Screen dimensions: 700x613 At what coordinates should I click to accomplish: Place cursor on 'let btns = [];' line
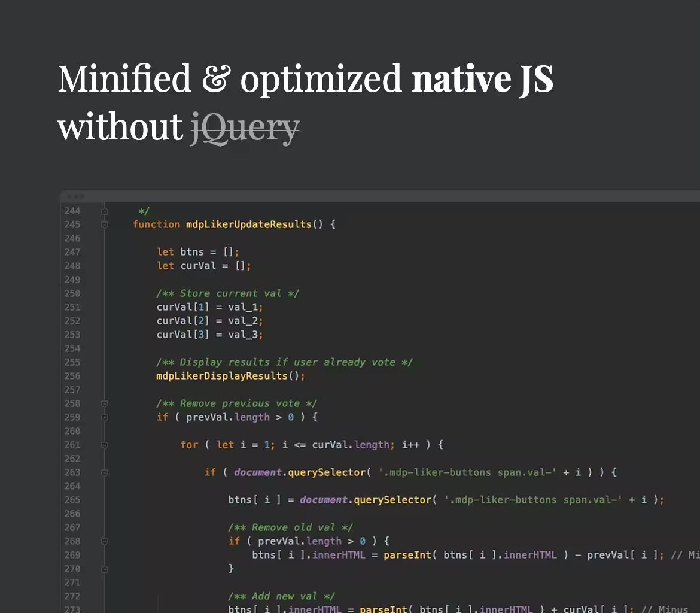point(198,252)
